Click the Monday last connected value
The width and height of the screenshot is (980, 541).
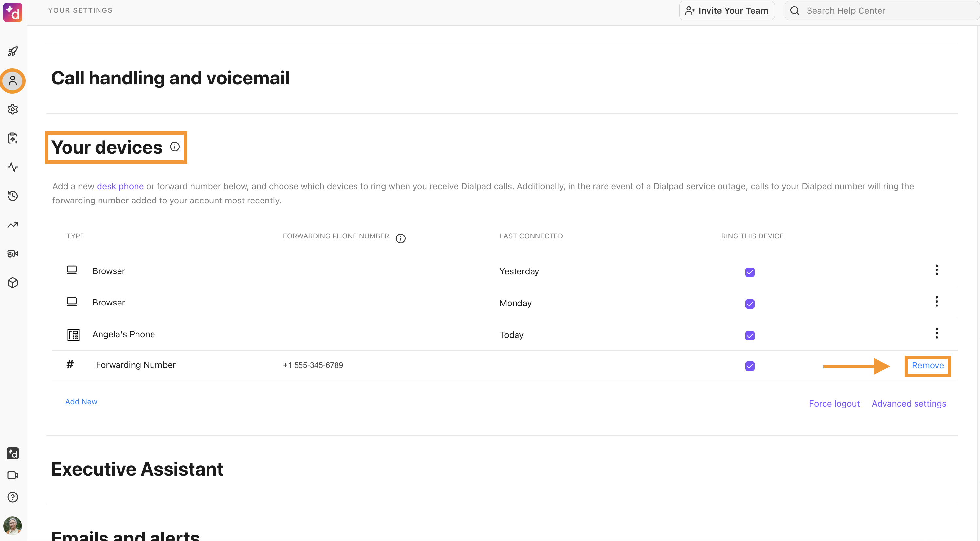pos(515,303)
